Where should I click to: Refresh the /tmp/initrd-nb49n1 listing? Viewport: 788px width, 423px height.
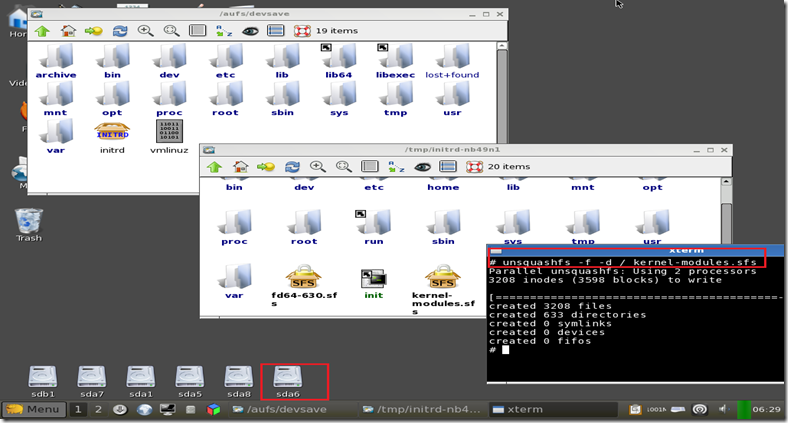(x=292, y=167)
